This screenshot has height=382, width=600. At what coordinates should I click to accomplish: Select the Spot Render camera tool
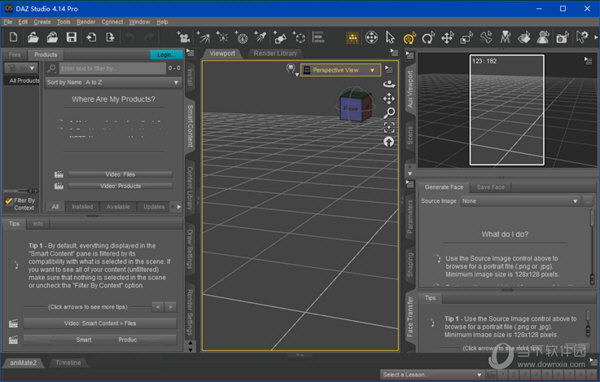click(x=562, y=38)
